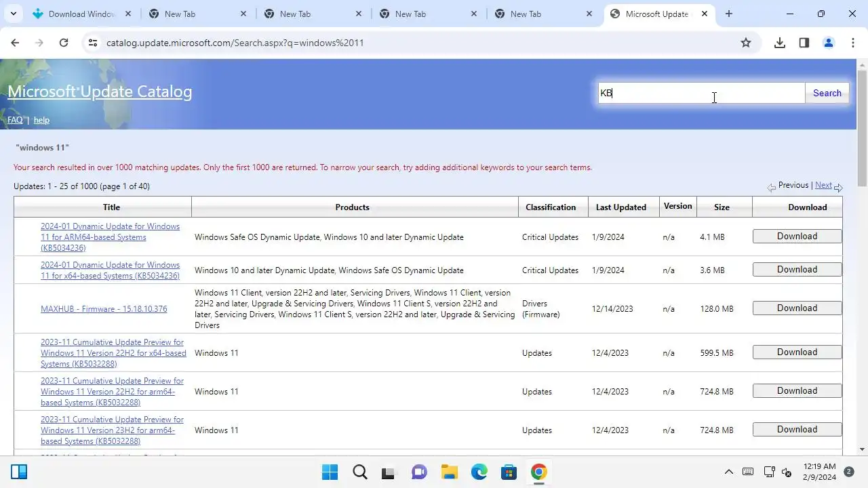The width and height of the screenshot is (868, 488).
Task: Open File Explorer from taskbar
Action: click(x=449, y=472)
